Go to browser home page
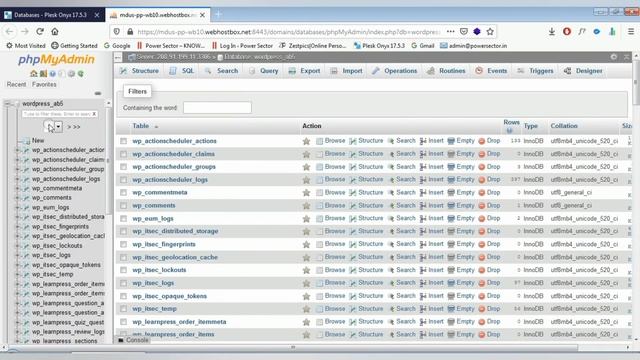Screen dimensions: 640x360 coord(55,31)
